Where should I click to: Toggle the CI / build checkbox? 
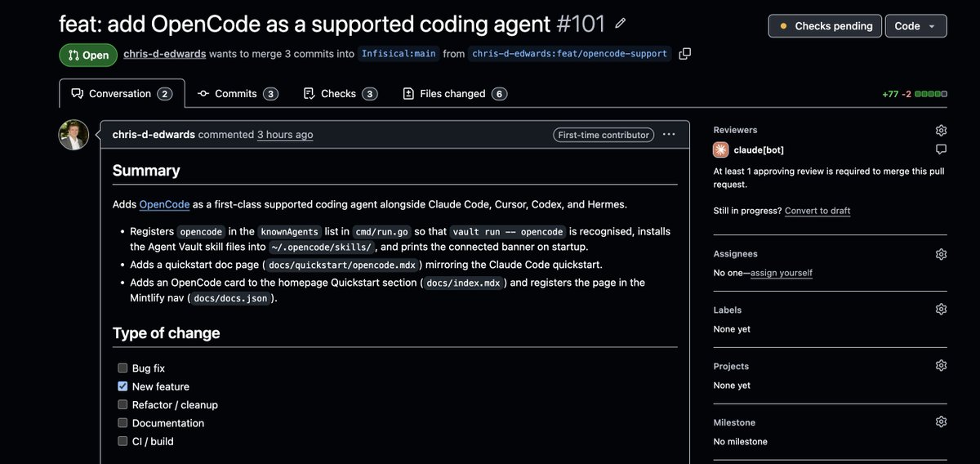(122, 441)
